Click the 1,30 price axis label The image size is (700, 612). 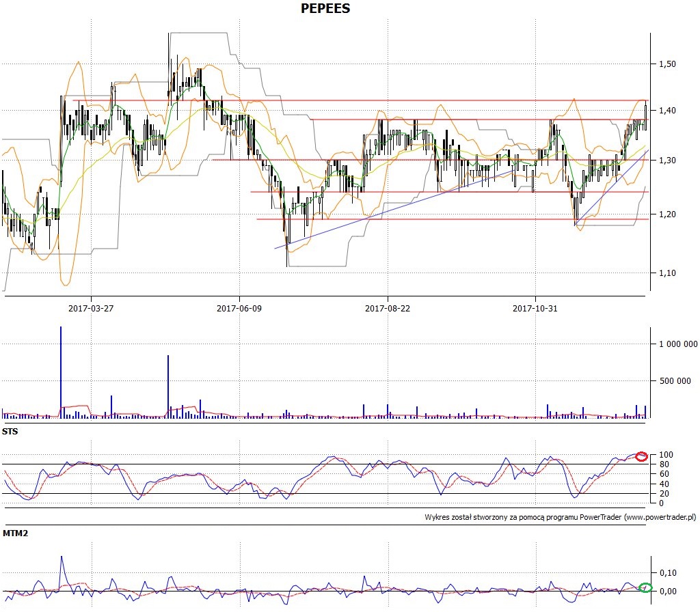tap(668, 160)
